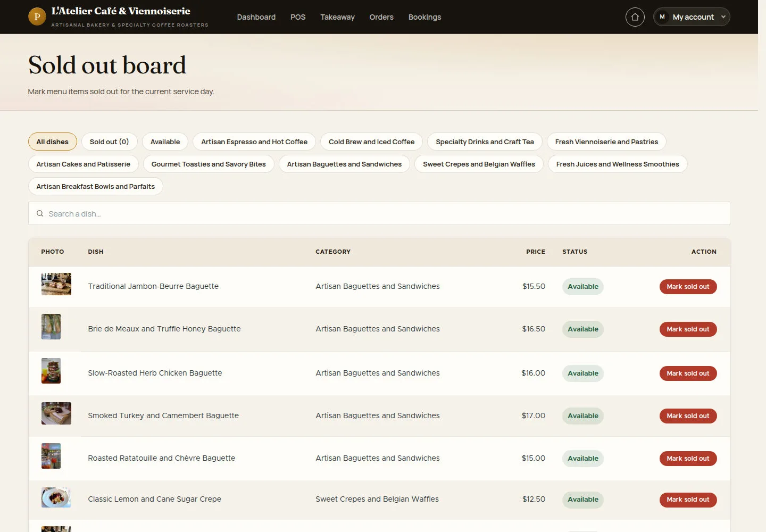Click Classic Lemon and Cane Sugar Crepe photo

[x=56, y=497]
